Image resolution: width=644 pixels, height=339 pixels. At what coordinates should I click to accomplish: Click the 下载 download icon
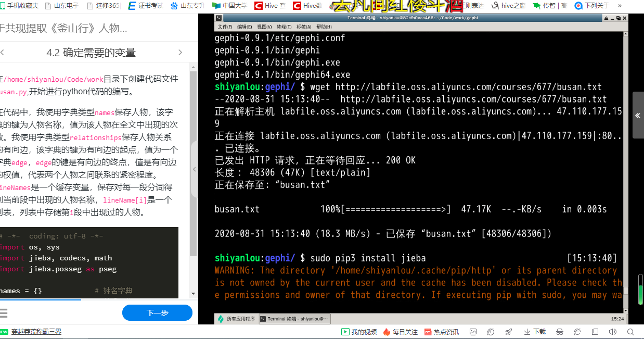535,332
